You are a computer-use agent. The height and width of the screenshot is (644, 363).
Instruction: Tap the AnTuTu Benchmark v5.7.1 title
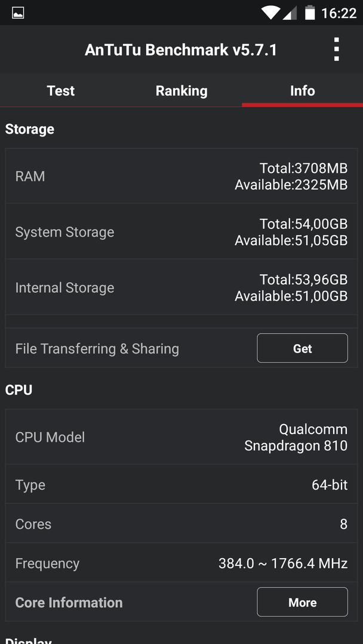[181, 50]
